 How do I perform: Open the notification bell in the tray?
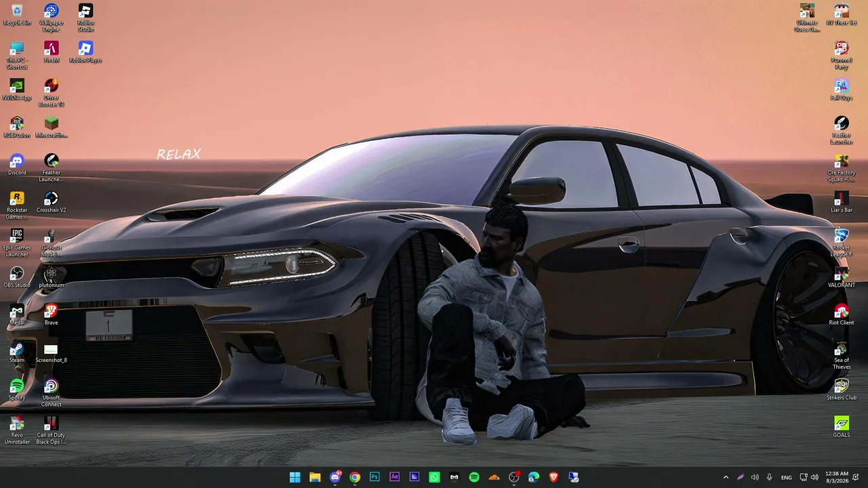pos(856,477)
